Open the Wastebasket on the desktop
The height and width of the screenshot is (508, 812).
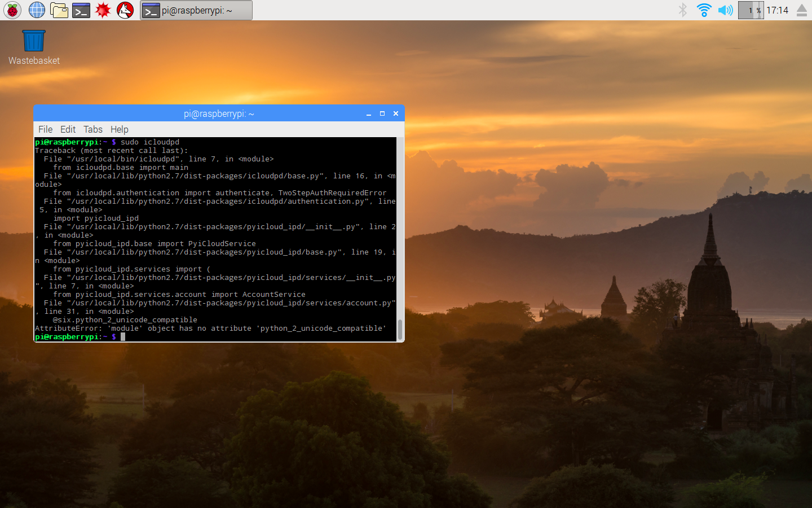coord(33,40)
